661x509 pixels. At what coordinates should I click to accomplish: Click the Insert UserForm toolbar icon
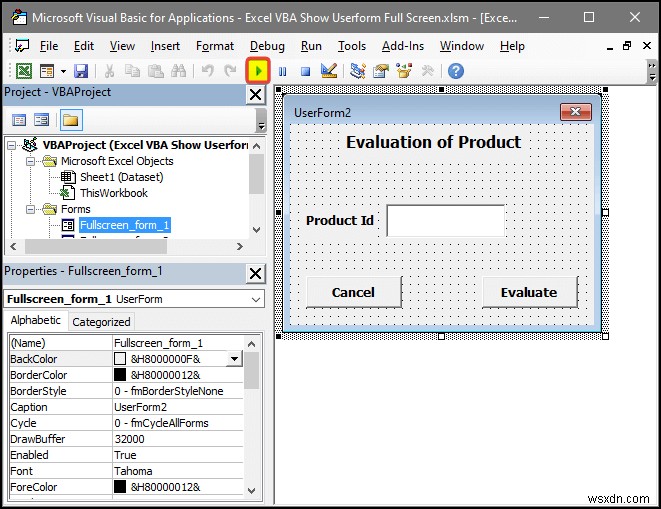pyautogui.click(x=47, y=71)
